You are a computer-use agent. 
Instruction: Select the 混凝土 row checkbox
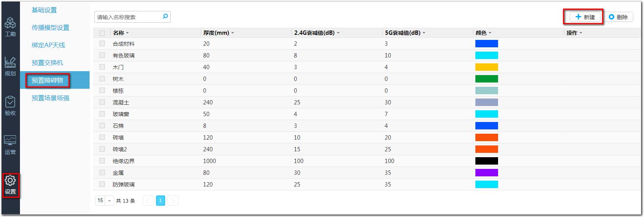pos(102,102)
